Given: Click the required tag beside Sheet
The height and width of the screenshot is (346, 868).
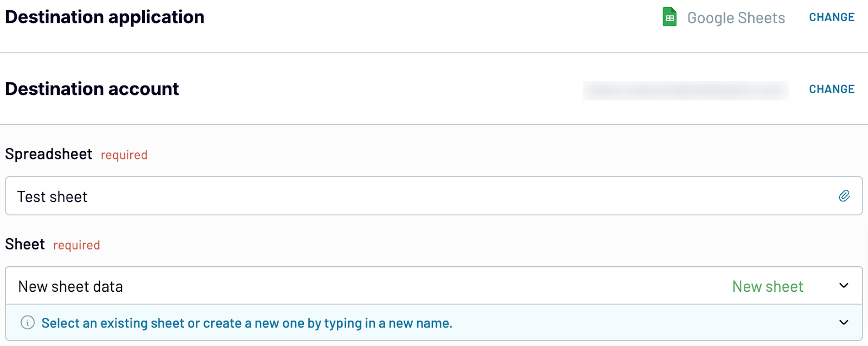Looking at the screenshot, I should click(76, 245).
